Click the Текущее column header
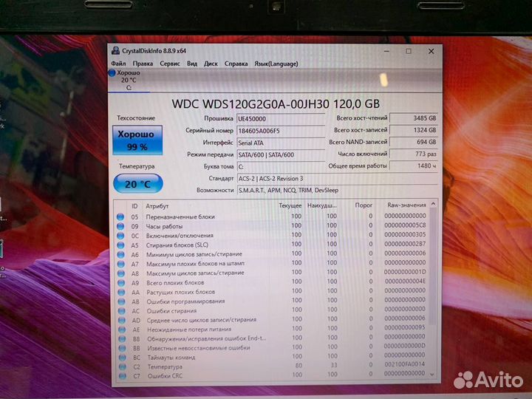 point(290,205)
